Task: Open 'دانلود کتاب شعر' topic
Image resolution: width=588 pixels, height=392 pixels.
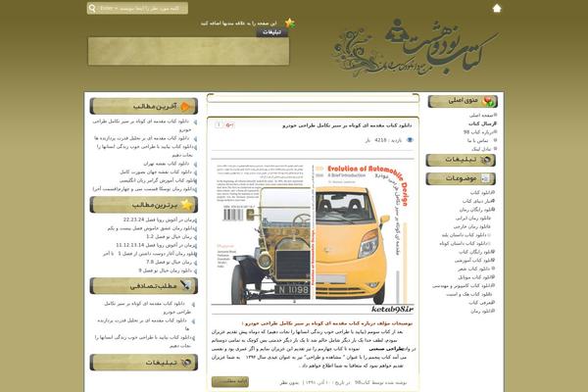Action: click(473, 269)
